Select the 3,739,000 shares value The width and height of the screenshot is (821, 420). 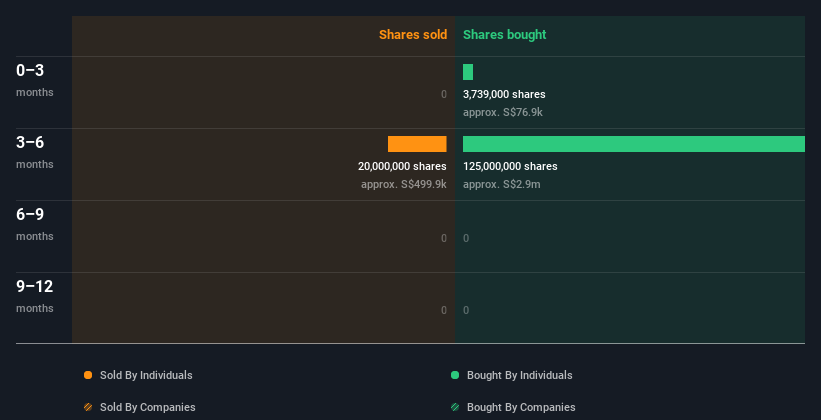(x=504, y=95)
